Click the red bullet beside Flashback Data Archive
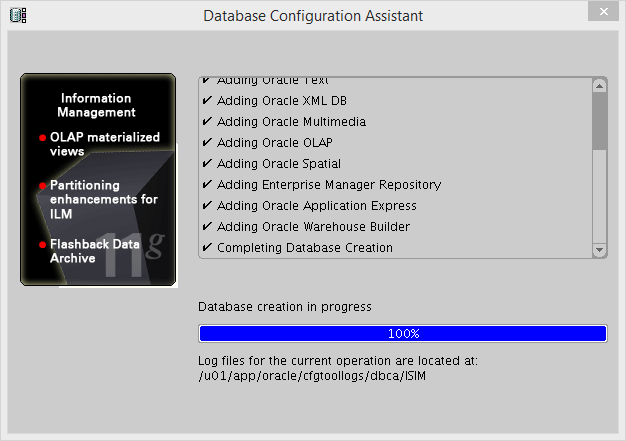Screen dimensions: 626x441 [x=42, y=244]
